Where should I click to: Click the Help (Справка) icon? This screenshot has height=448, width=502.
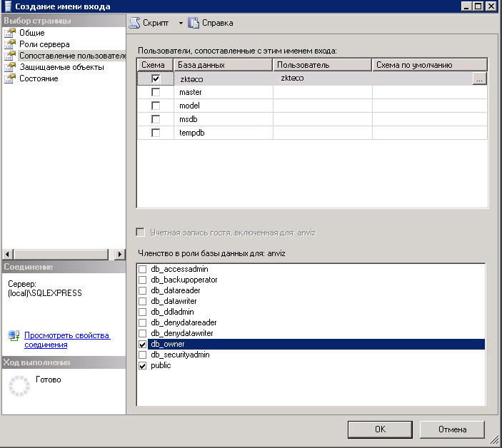click(x=194, y=23)
